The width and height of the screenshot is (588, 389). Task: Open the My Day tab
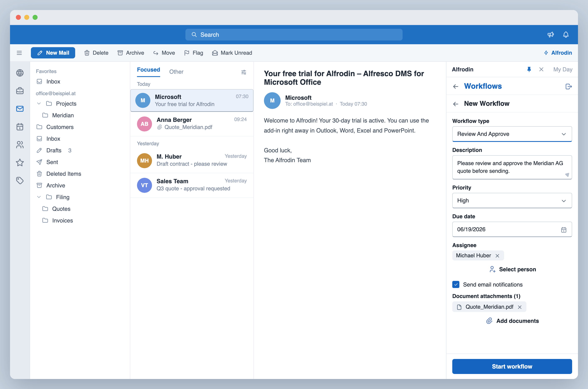[563, 69]
